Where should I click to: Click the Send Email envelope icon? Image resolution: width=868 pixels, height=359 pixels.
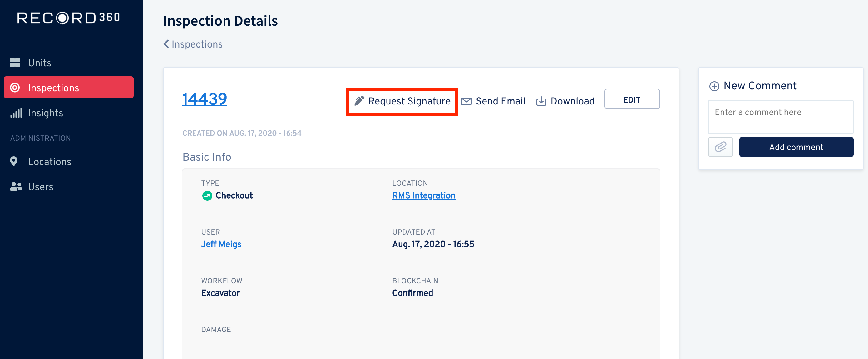[x=466, y=101]
